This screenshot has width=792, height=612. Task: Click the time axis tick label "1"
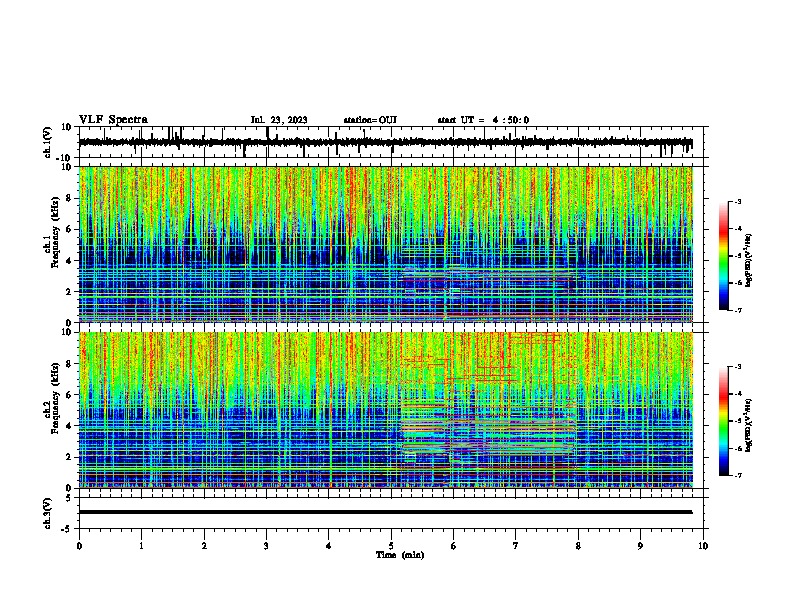141,546
